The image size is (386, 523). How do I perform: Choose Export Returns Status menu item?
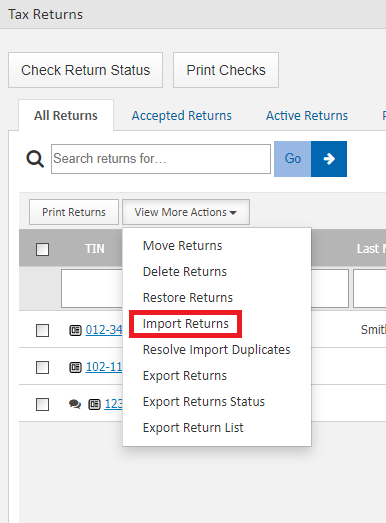click(x=204, y=402)
